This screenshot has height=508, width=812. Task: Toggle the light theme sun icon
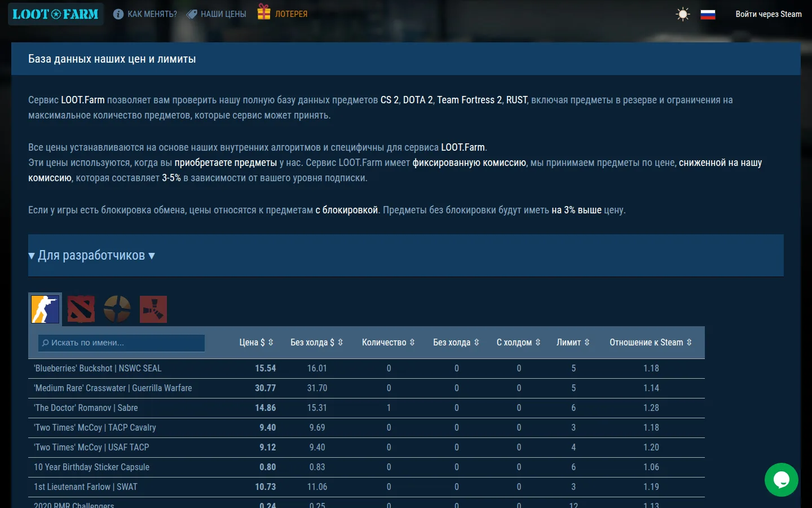(683, 14)
